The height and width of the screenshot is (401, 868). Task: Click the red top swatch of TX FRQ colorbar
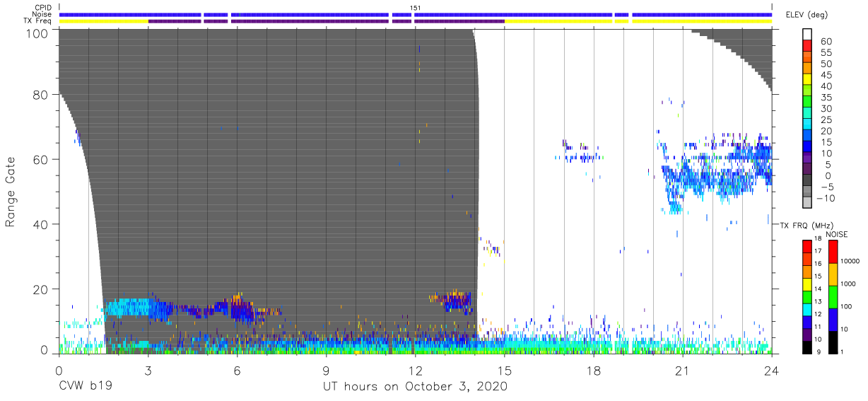pyautogui.click(x=808, y=245)
